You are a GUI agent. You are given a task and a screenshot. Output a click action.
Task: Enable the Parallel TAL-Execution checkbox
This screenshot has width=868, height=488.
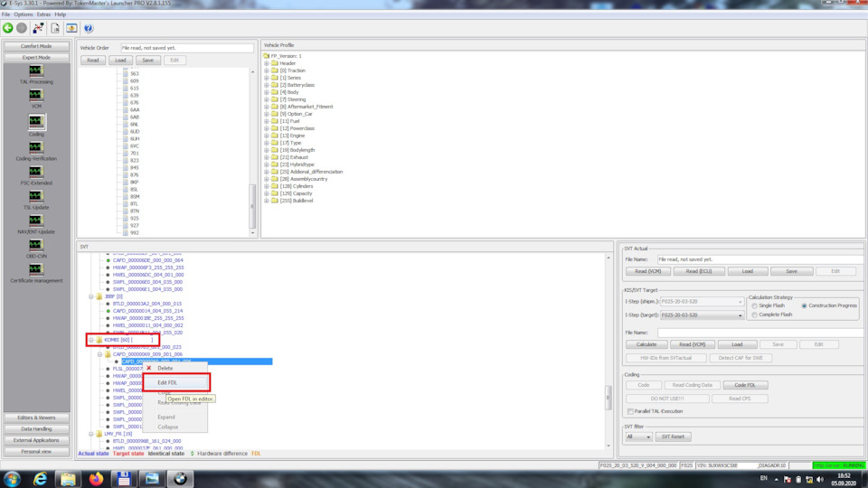[x=630, y=412]
